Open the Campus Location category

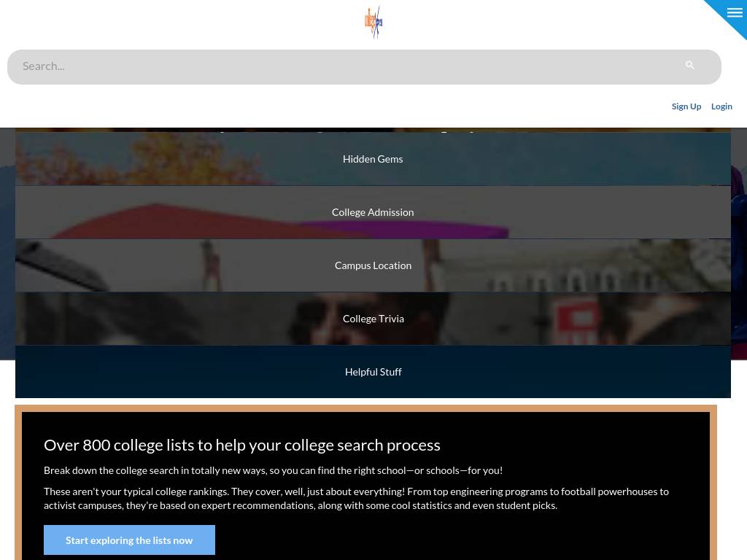[x=373, y=265]
